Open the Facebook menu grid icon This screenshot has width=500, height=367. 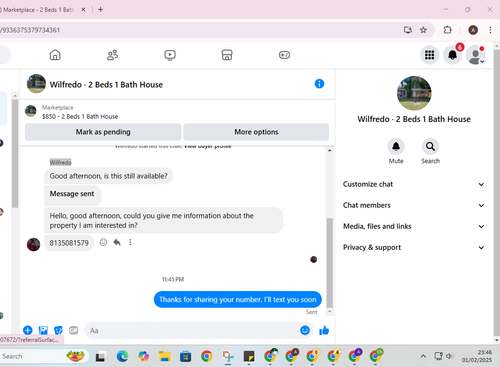click(429, 55)
